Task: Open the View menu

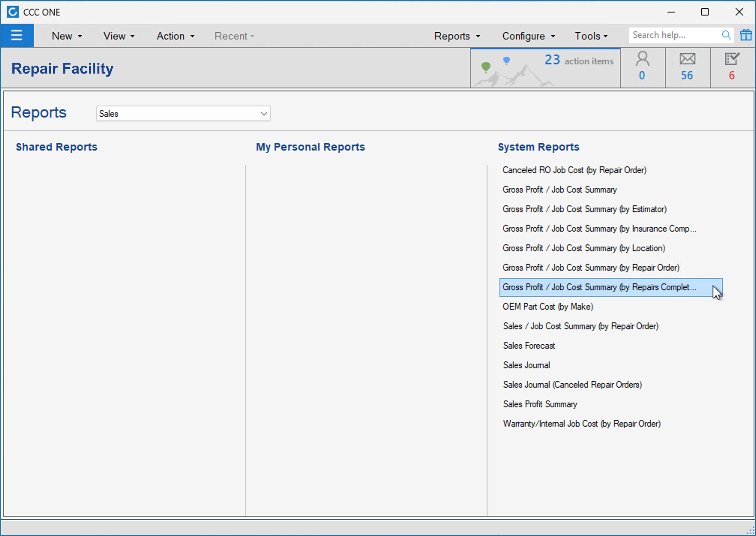Action: [119, 36]
